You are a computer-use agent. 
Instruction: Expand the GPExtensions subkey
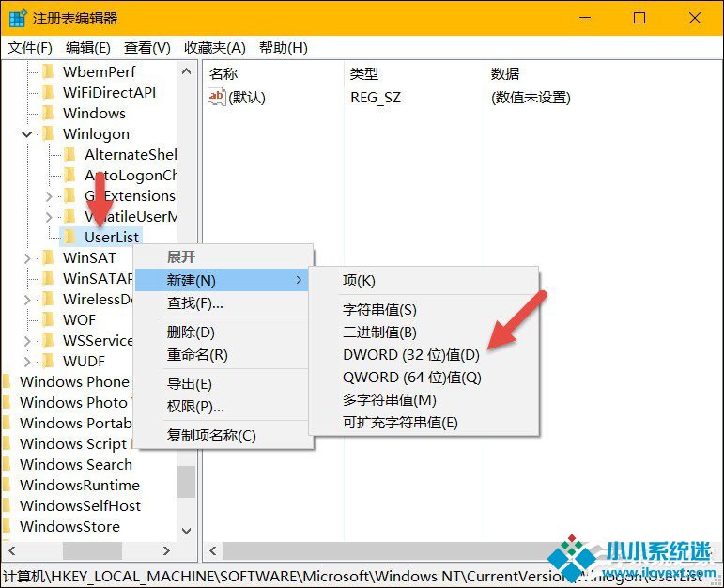click(x=49, y=196)
